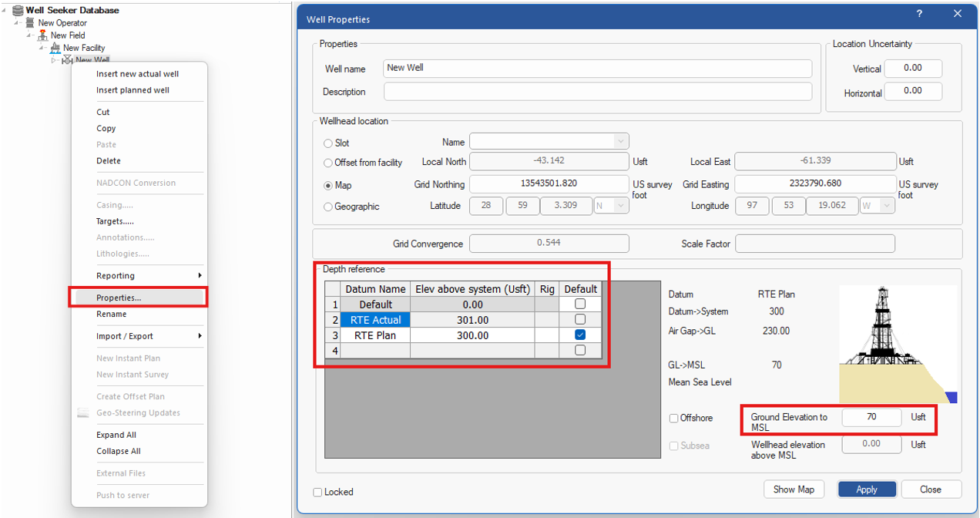Toggle the Locked checkbox
The width and height of the screenshot is (980, 518).
pyautogui.click(x=318, y=492)
